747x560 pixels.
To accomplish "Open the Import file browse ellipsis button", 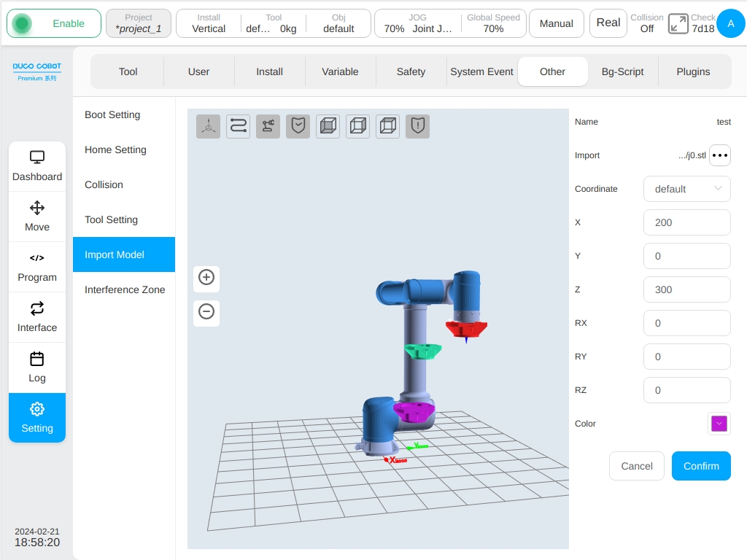I will [x=719, y=155].
